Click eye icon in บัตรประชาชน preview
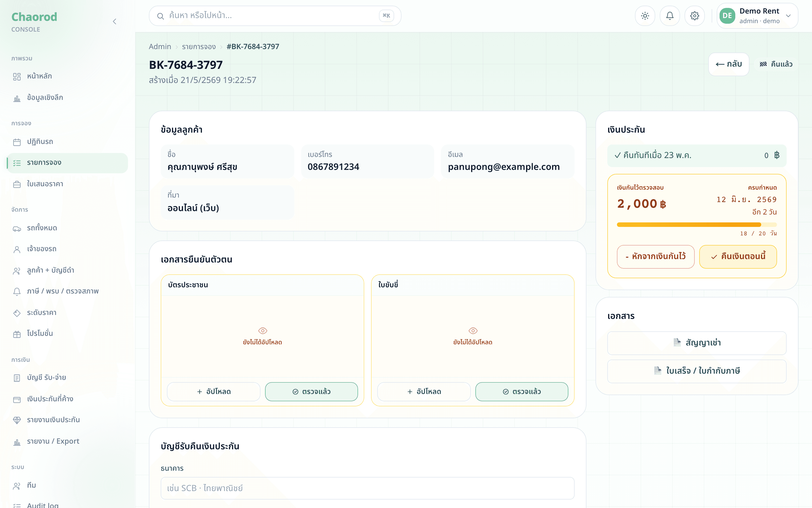Image resolution: width=812 pixels, height=508 pixels. [263, 331]
